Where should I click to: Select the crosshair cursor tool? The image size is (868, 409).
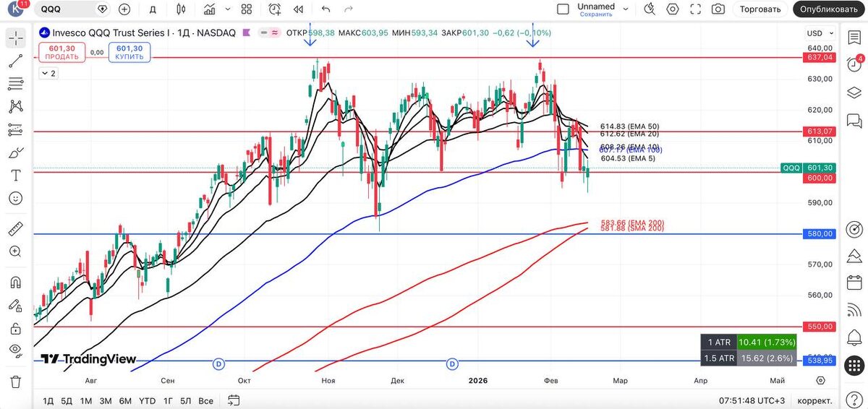point(15,38)
